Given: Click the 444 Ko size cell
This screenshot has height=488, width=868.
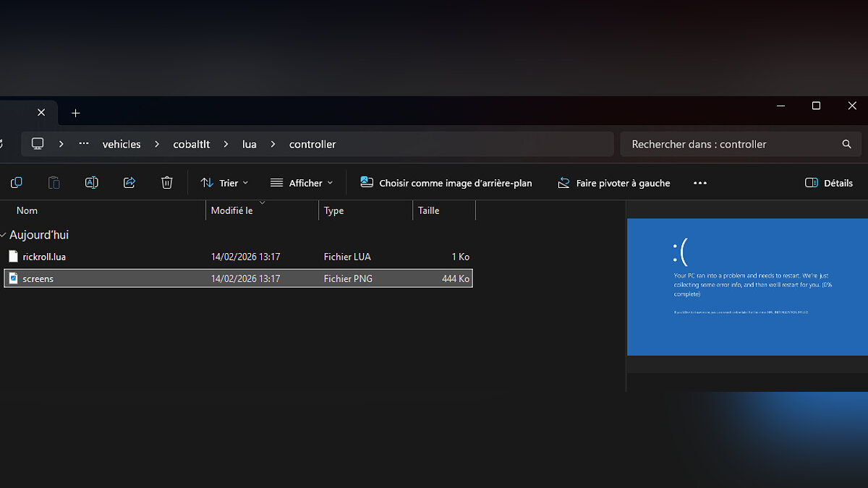Looking at the screenshot, I should [456, 278].
